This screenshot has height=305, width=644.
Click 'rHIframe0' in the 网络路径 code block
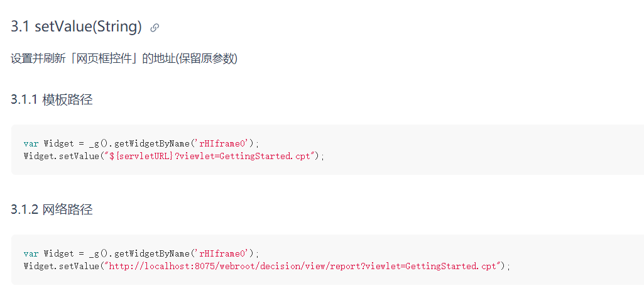pyautogui.click(x=222, y=253)
